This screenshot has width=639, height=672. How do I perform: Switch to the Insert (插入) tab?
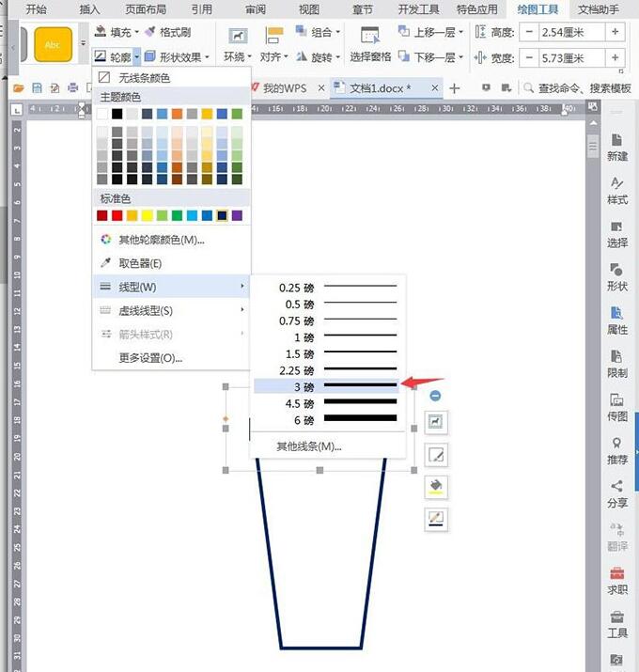pos(89,9)
